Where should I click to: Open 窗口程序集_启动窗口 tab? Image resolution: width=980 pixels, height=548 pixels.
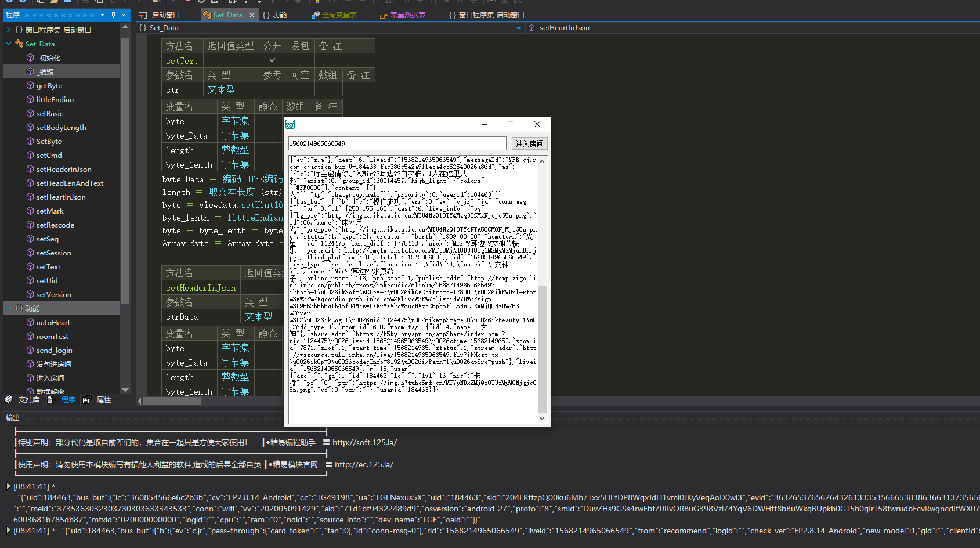(486, 15)
